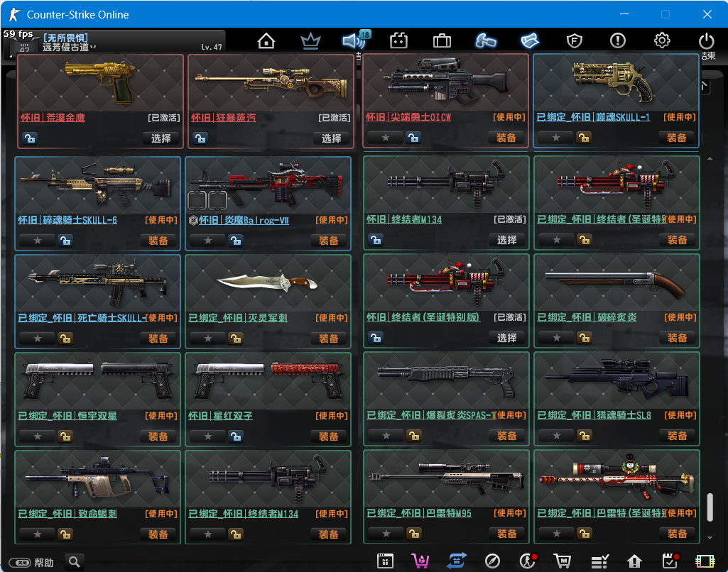Click the magnifier search icon
This screenshot has height=572, width=728.
[75, 562]
